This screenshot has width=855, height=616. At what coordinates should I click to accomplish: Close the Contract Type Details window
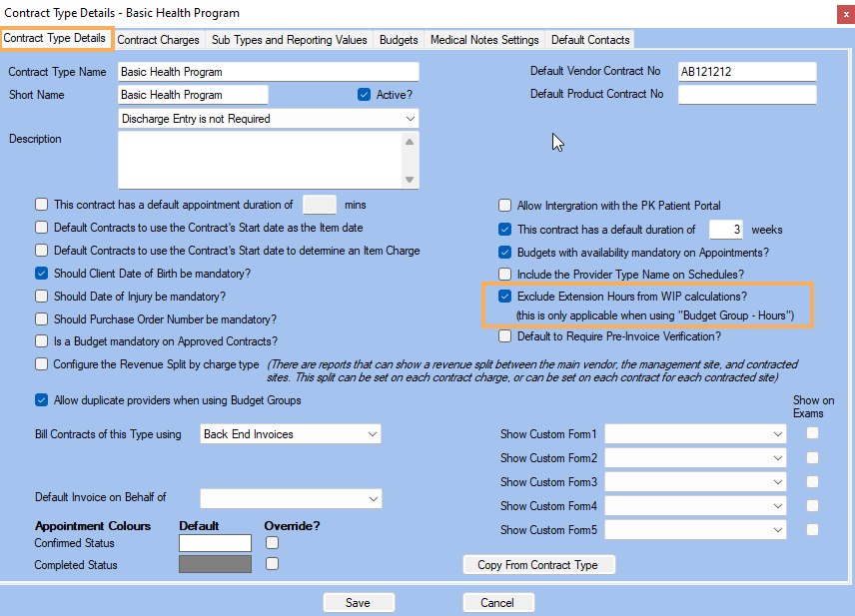click(837, 13)
